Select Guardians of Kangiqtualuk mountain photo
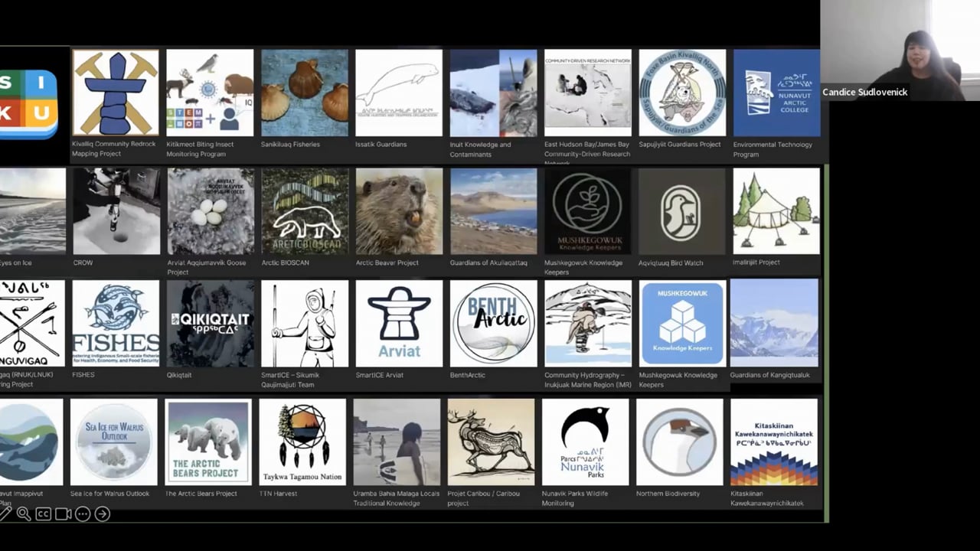Screen dimensions: 980x551 point(774,322)
